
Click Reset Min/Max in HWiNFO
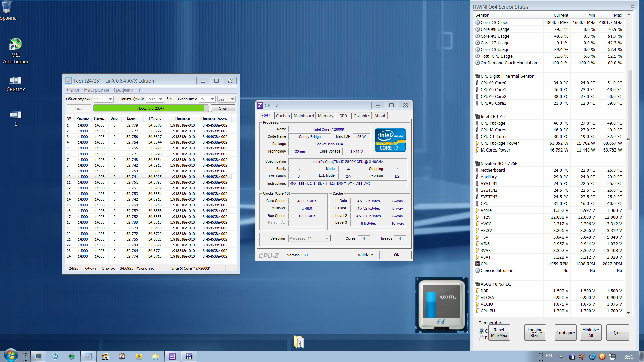[499, 333]
